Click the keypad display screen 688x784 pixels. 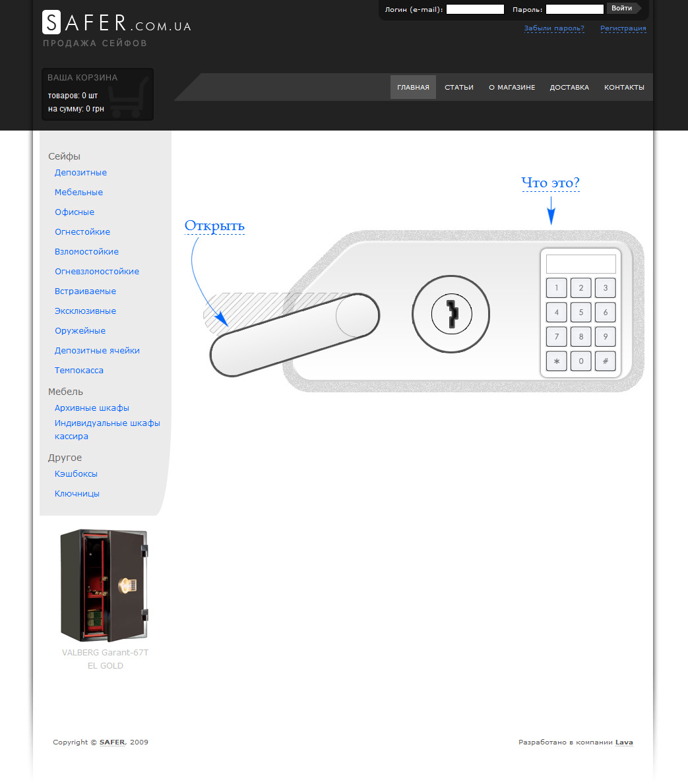(581, 264)
